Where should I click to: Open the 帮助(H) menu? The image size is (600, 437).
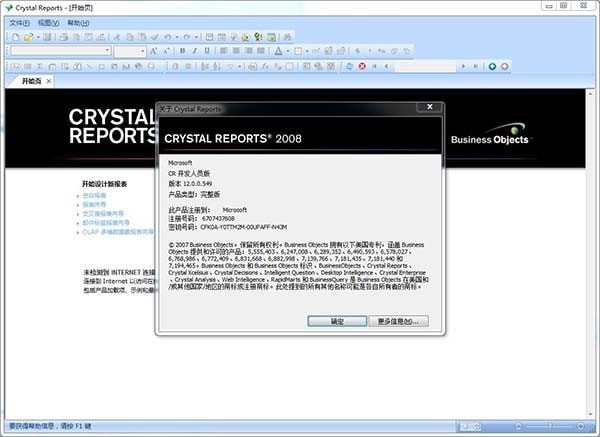pos(78,23)
